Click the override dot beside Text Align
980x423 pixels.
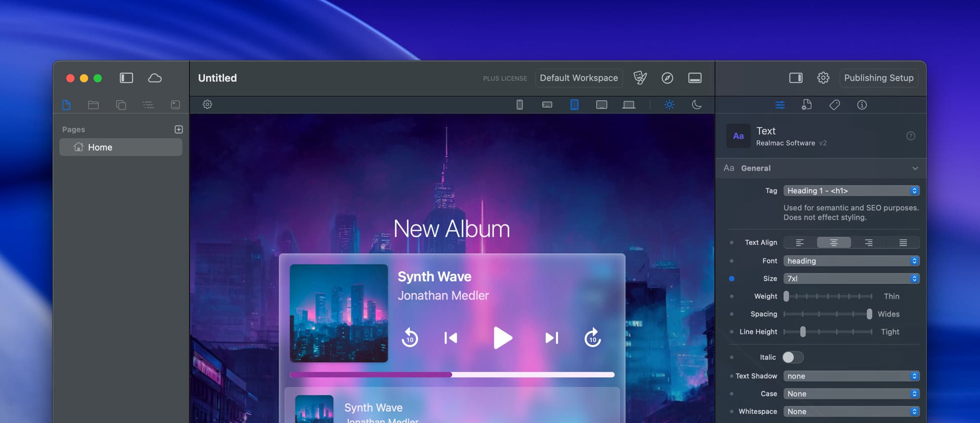click(732, 242)
